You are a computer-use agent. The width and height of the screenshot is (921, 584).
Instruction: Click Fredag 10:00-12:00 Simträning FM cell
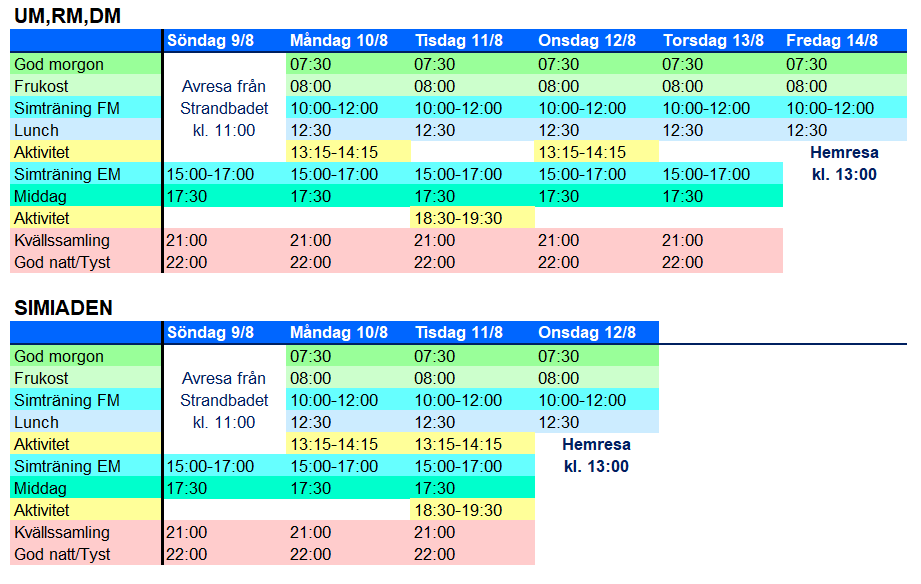pos(830,108)
